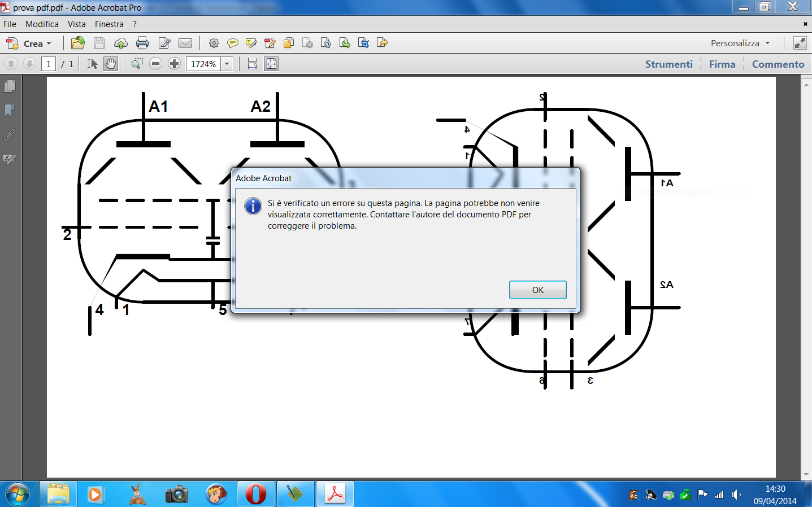This screenshot has width=812, height=507.
Task: Click the Open file folder icon
Action: click(78, 43)
